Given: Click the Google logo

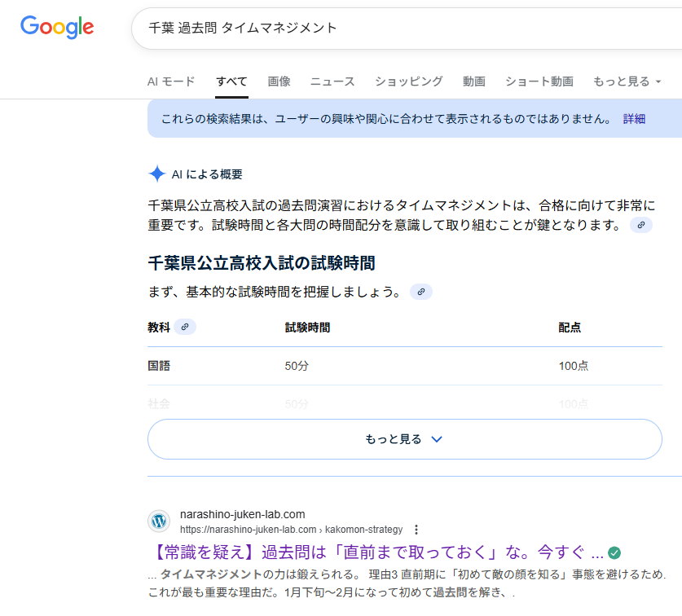Looking at the screenshot, I should (57, 27).
